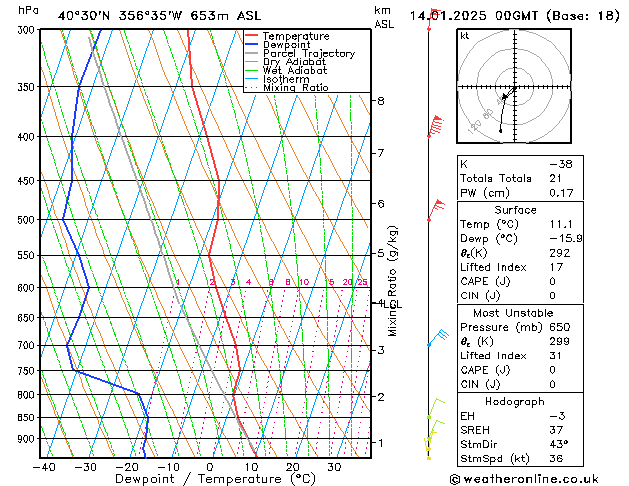
Task: Click surface Dewp value -15.9
Action: click(566, 239)
